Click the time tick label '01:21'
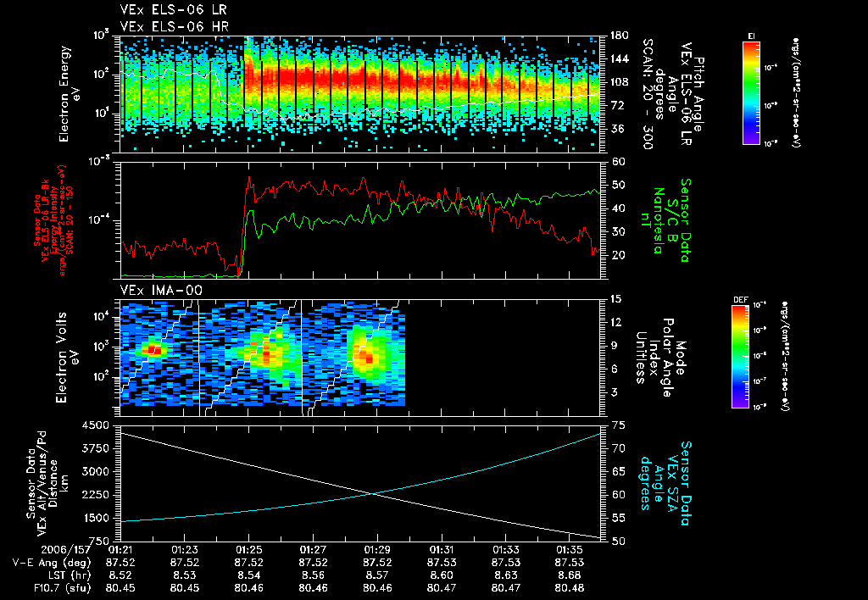Viewport: 868px width, 600px height. click(x=120, y=550)
